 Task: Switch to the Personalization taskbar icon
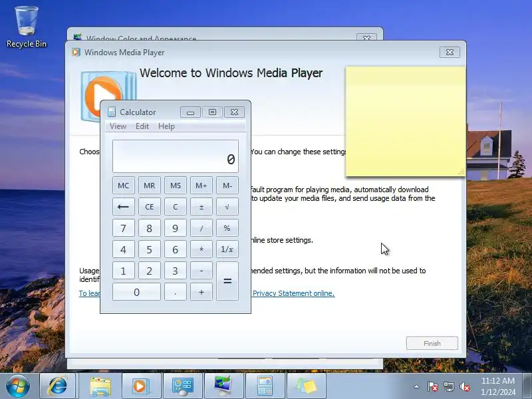pos(223,386)
